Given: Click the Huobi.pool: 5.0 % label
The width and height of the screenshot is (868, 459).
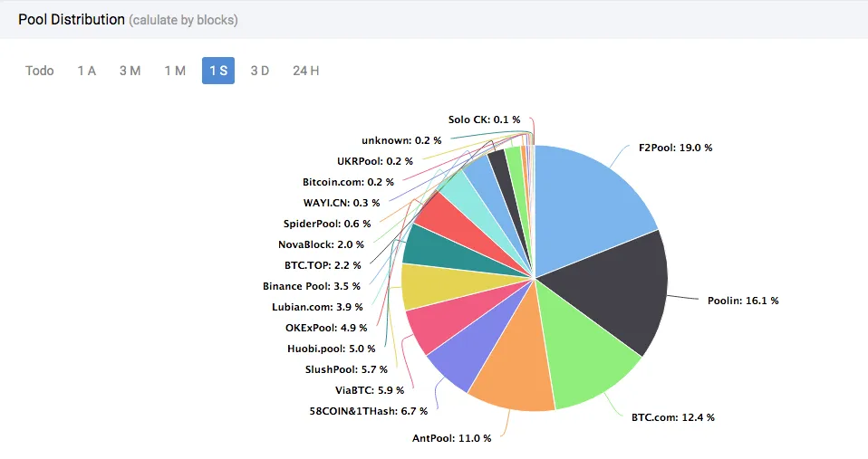Looking at the screenshot, I should point(331,349).
